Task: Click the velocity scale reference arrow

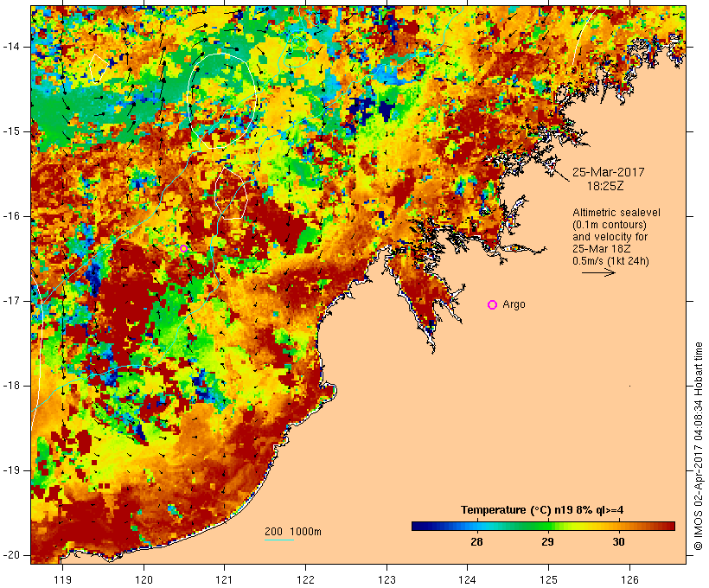Action: (x=598, y=272)
